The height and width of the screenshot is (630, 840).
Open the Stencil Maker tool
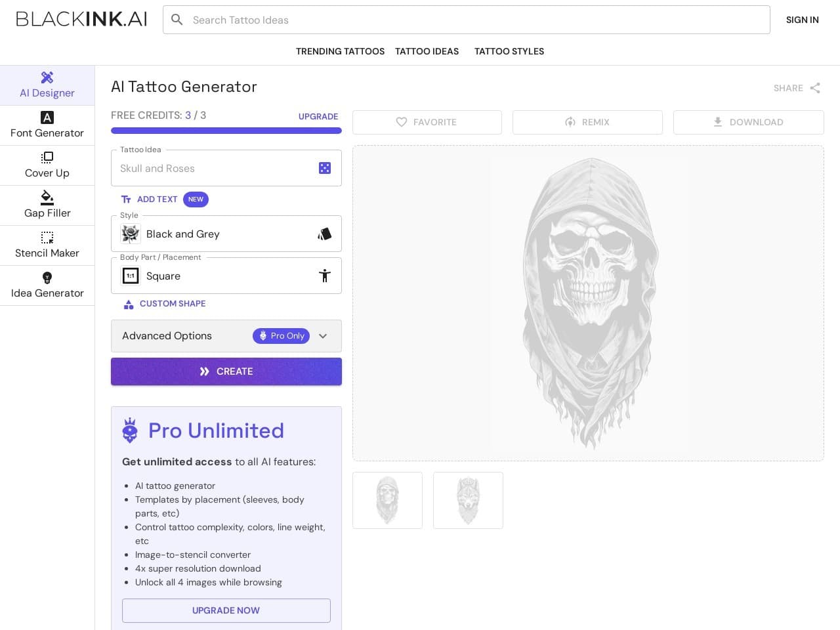click(47, 245)
